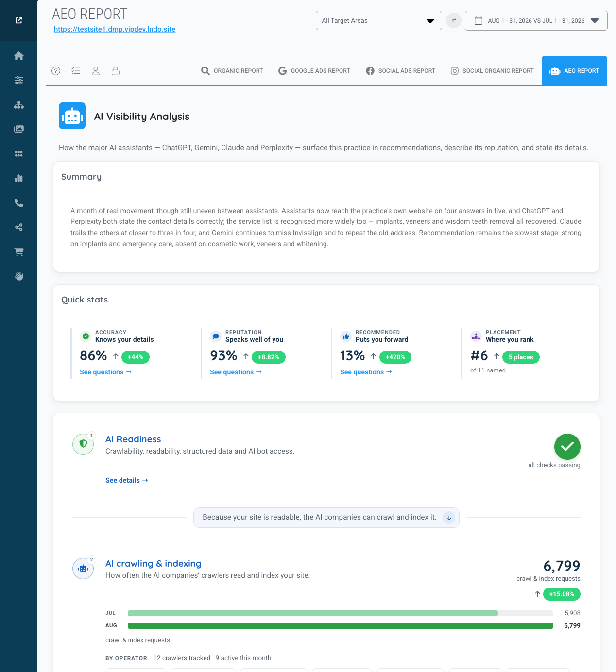Open the grid dots icon in sidebar
This screenshot has height=672, width=616.
click(x=19, y=154)
